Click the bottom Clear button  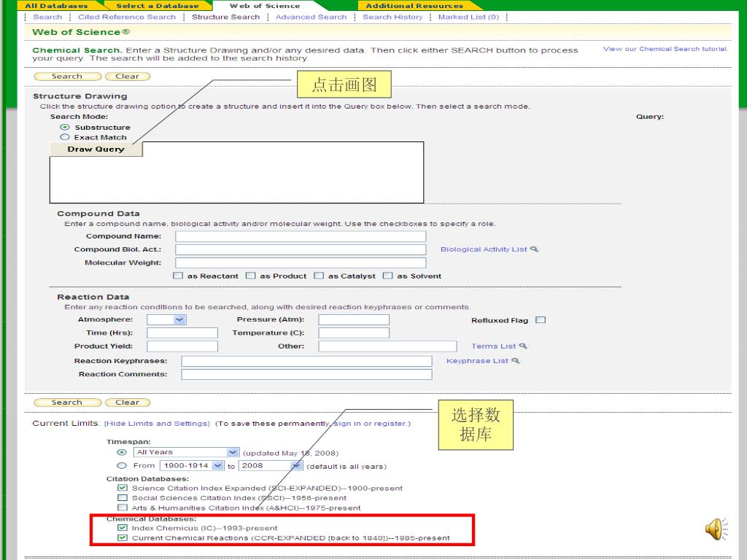tap(127, 402)
